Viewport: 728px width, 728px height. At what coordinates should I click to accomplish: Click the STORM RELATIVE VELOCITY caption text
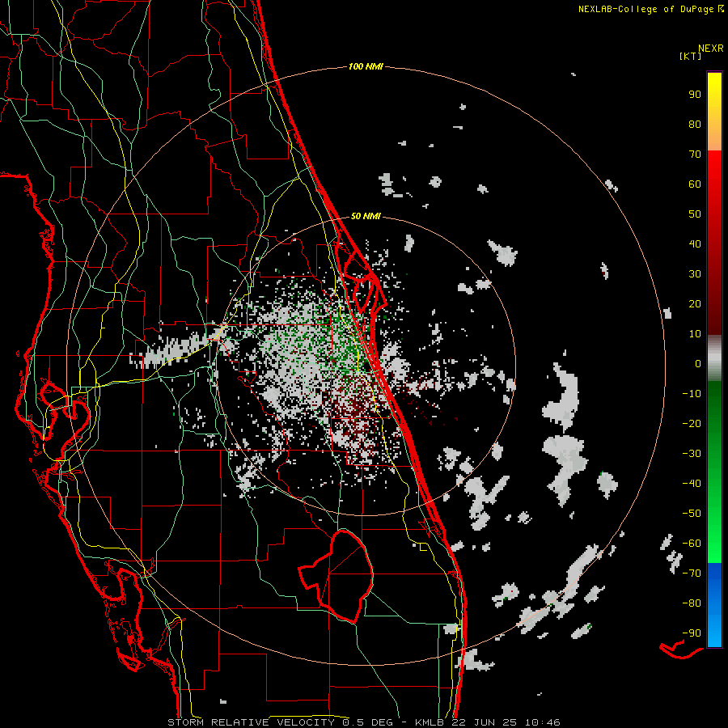click(x=252, y=722)
